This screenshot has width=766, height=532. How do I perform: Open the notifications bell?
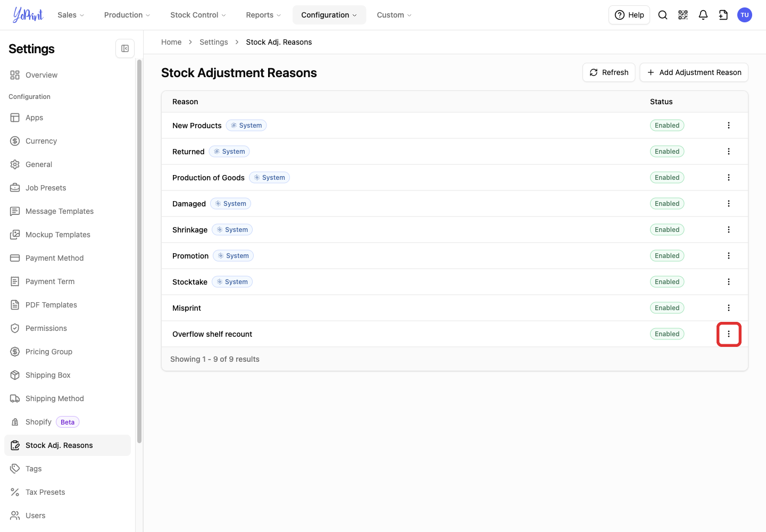pyautogui.click(x=703, y=15)
